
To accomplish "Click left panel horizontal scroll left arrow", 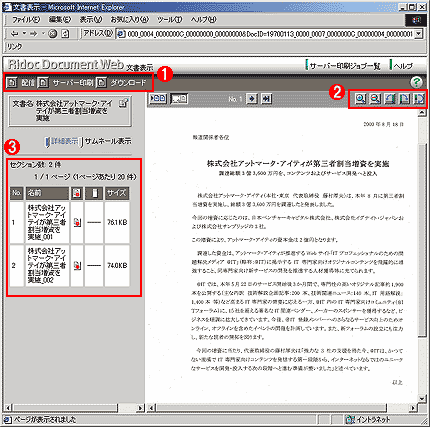I will [x=9, y=407].
